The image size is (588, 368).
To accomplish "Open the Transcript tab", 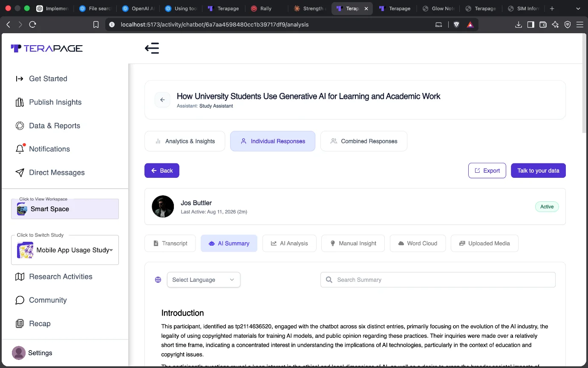I will [170, 243].
